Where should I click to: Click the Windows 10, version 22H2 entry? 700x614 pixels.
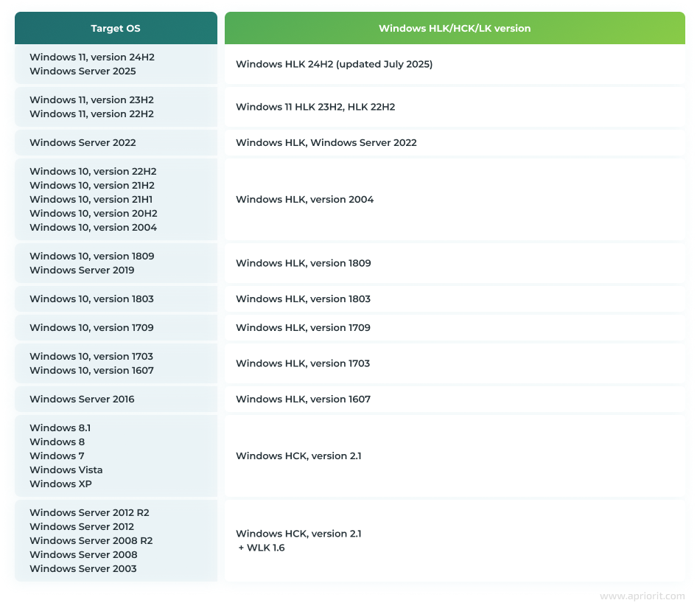93,171
